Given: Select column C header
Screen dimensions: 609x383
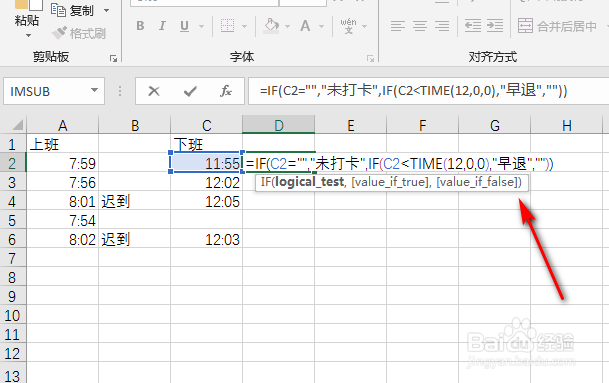Looking at the screenshot, I should click(x=207, y=125).
